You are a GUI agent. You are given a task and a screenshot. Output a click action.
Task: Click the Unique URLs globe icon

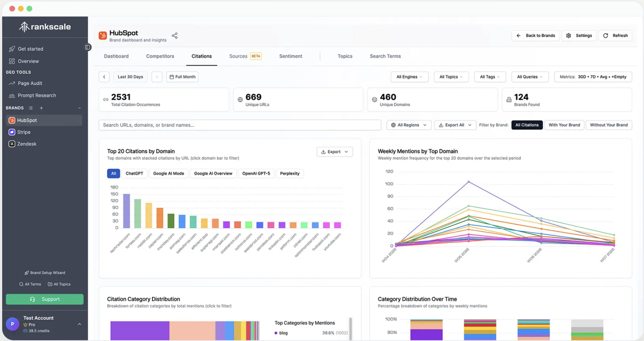pyautogui.click(x=240, y=100)
